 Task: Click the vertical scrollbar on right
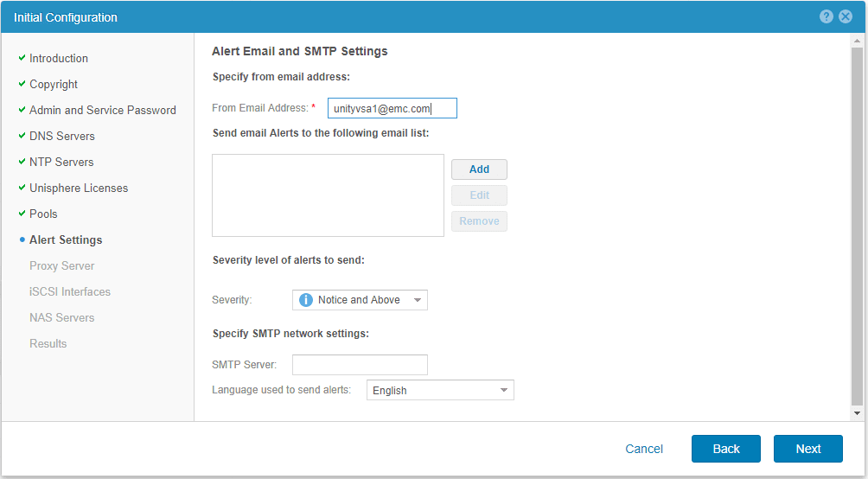856,225
